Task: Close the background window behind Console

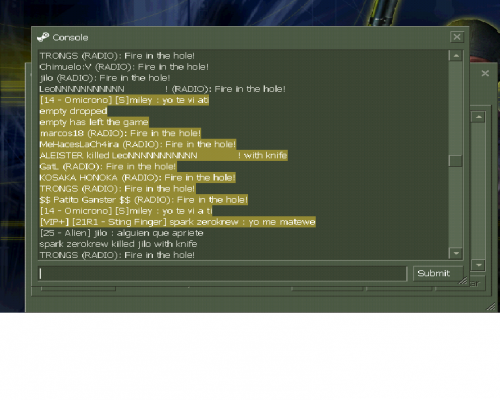Action: pyautogui.click(x=485, y=73)
